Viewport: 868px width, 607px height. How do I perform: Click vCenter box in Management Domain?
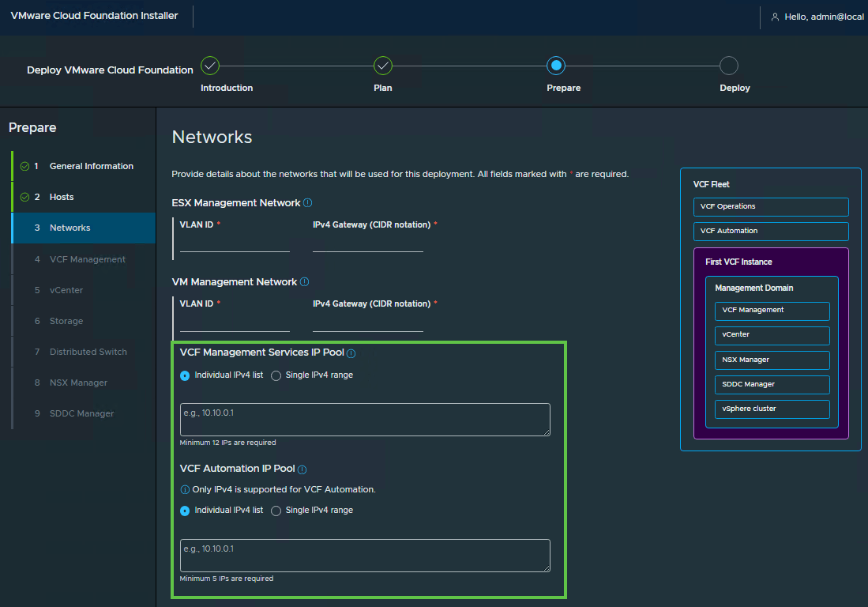(772, 336)
